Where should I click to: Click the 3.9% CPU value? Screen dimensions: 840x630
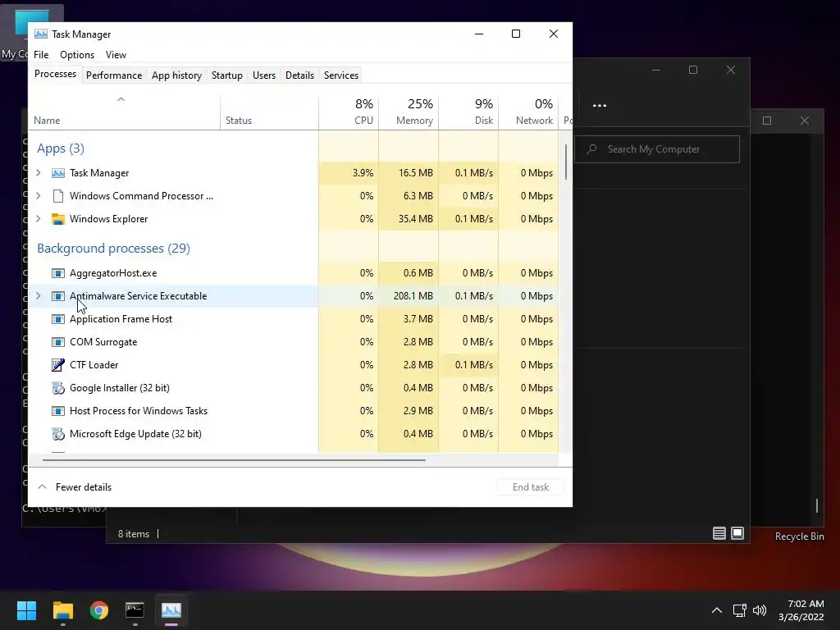coord(363,173)
